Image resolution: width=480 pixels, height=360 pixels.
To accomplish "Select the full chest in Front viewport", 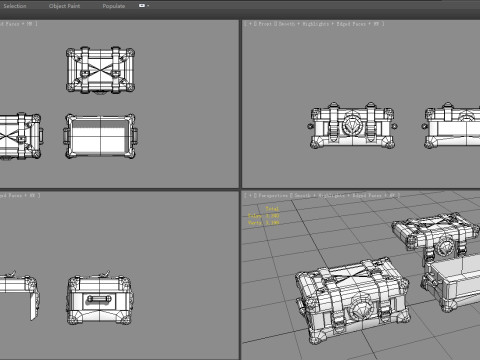I will pos(352,126).
